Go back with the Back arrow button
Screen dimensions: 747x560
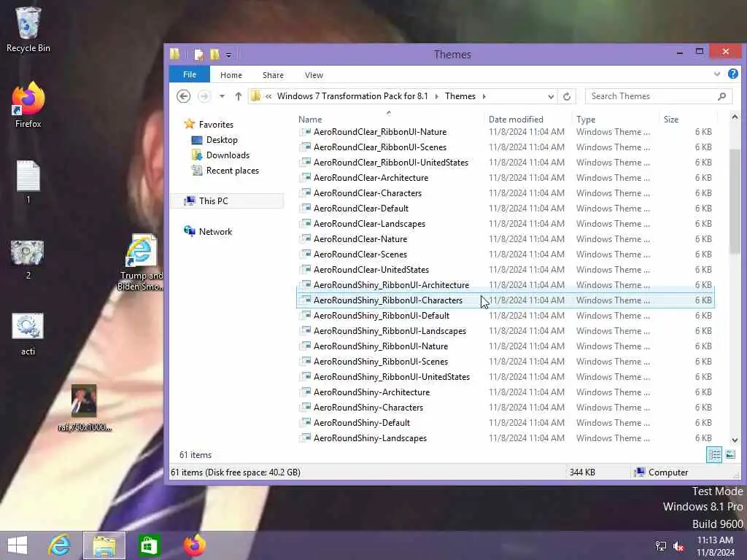[183, 96]
